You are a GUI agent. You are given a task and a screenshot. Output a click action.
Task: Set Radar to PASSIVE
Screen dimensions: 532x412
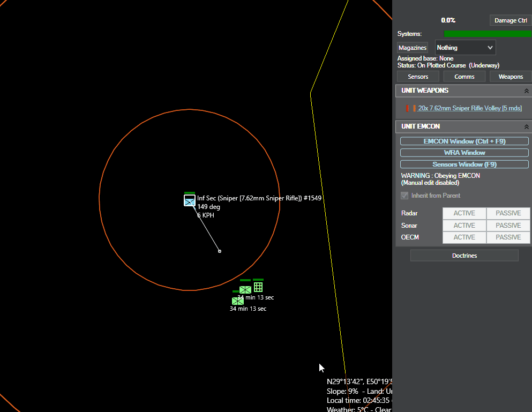[x=508, y=213]
